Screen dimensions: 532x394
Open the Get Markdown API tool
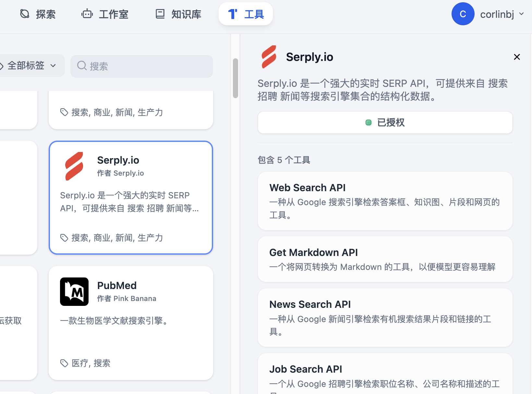385,259
